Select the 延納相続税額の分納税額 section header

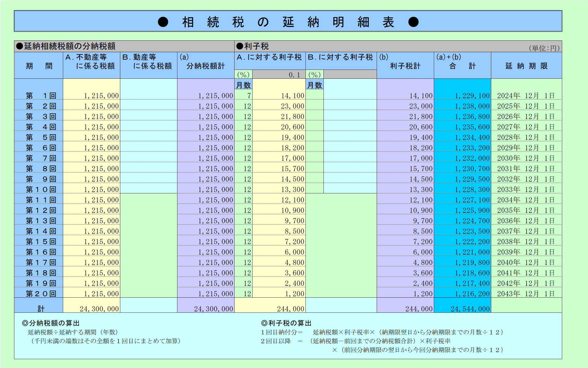click(x=124, y=46)
